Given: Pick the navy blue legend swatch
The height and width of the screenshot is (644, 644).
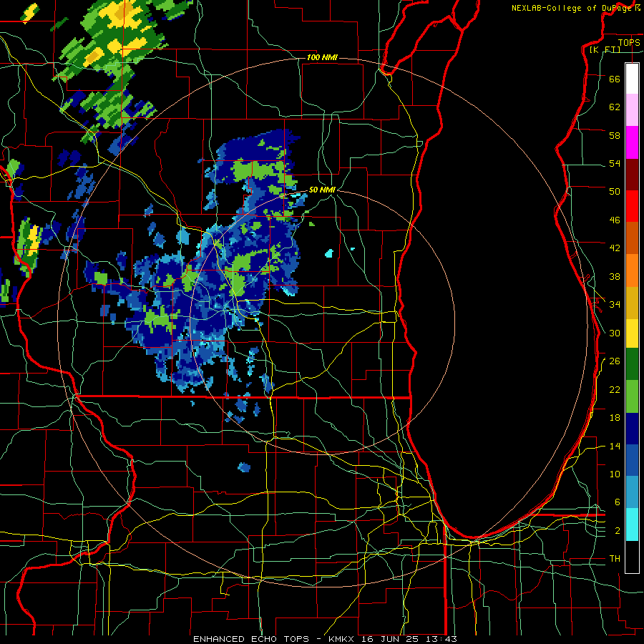Looking at the screenshot, I should pyautogui.click(x=632, y=429).
